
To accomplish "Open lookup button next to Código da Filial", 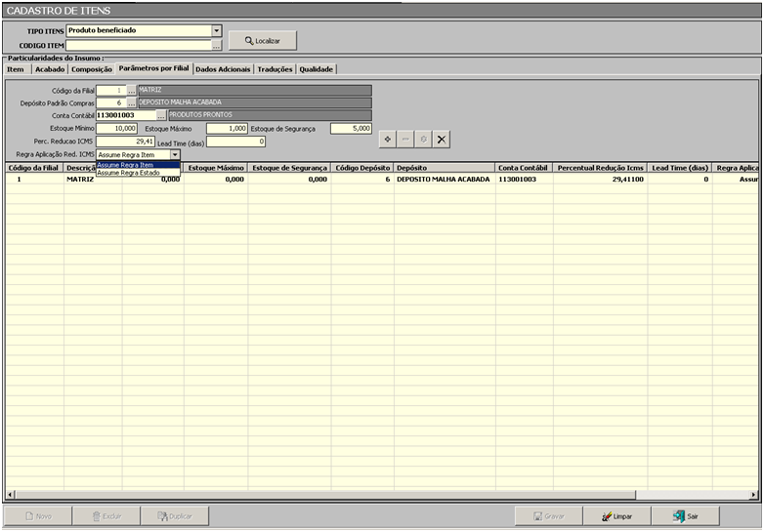I will 131,91.
